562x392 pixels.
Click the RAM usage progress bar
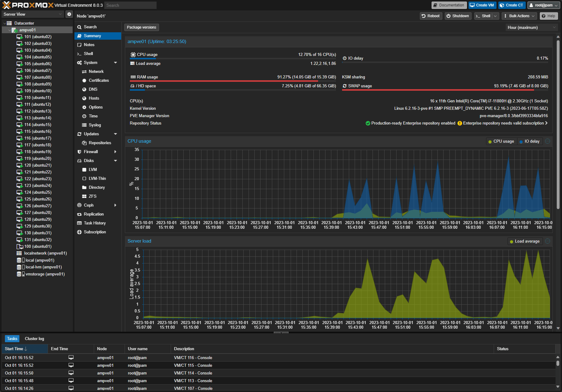coord(233,81)
